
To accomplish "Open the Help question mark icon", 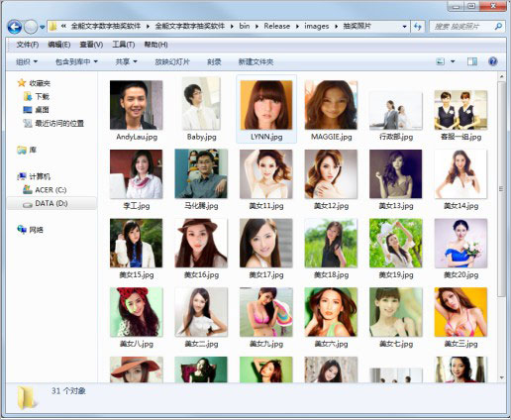I will 492,61.
